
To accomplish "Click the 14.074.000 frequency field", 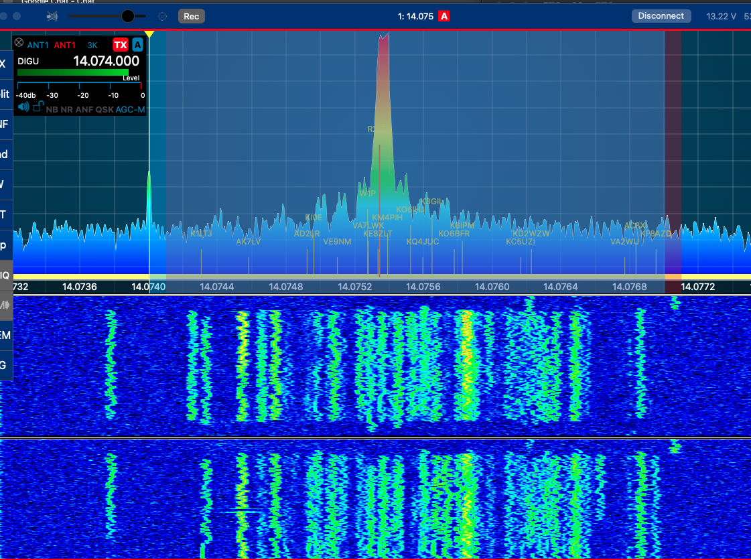I will pyautogui.click(x=107, y=61).
